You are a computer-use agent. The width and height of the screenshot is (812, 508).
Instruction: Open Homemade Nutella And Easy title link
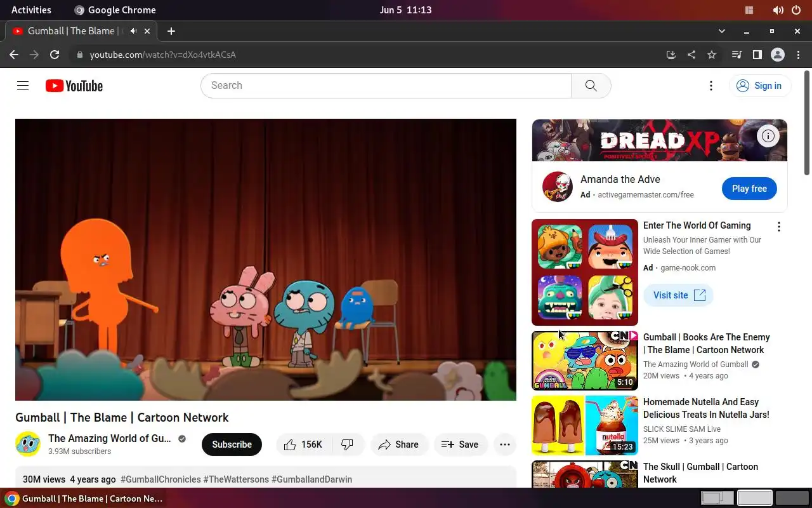706,408
